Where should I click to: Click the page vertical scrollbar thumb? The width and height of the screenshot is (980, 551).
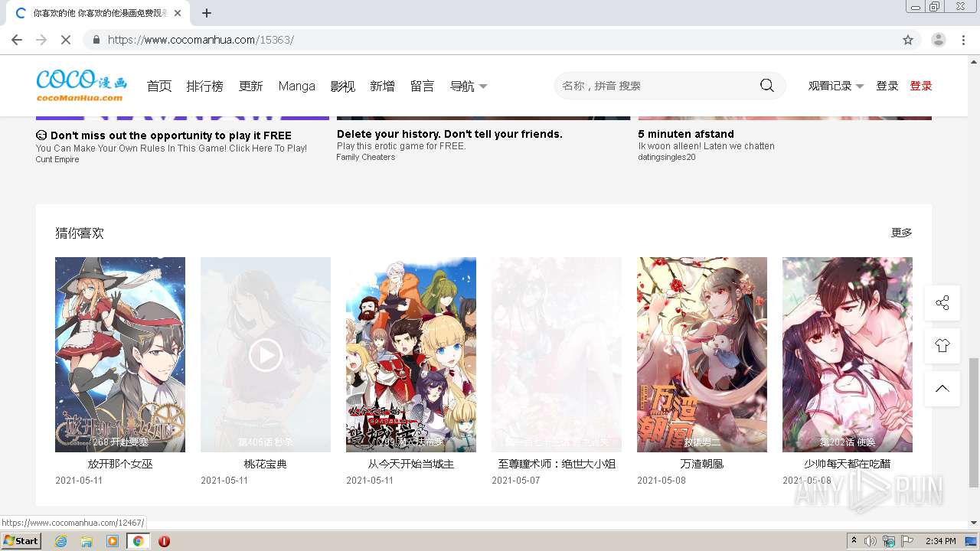pos(974,422)
